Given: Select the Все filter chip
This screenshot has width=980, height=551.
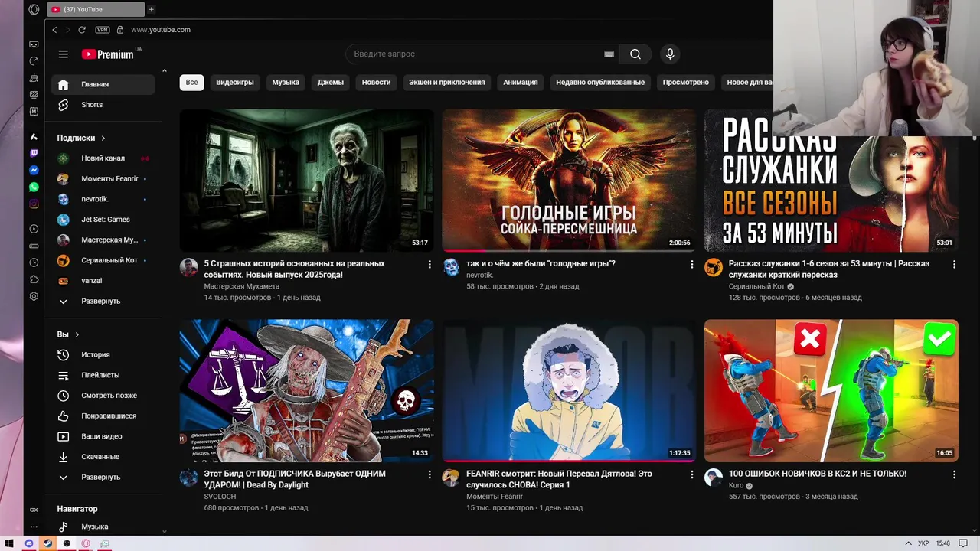Looking at the screenshot, I should [x=191, y=82].
